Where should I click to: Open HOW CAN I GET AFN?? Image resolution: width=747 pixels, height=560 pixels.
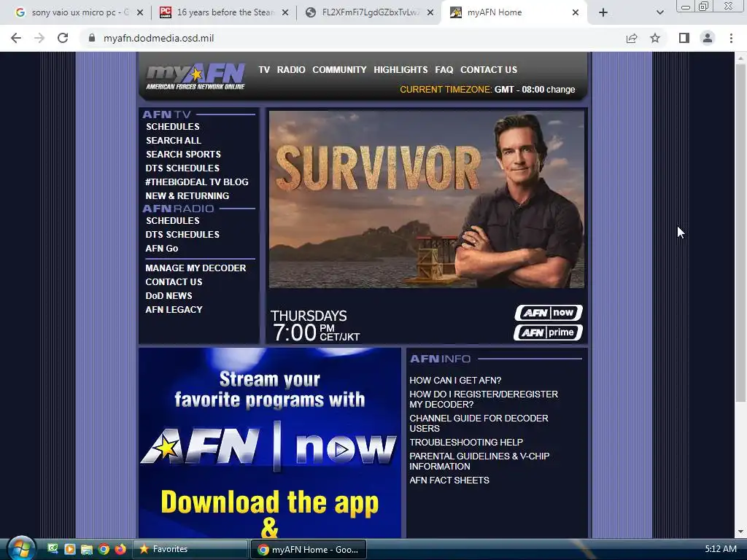455,381
